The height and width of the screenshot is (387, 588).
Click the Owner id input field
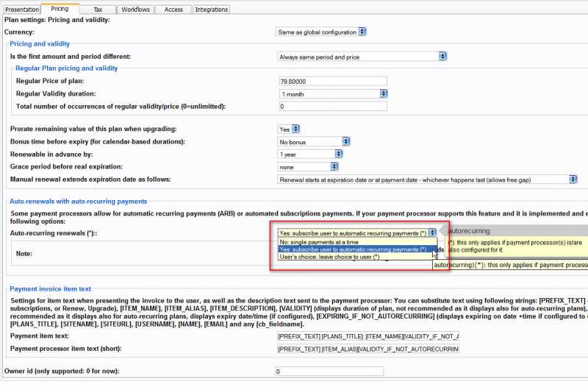(329, 372)
